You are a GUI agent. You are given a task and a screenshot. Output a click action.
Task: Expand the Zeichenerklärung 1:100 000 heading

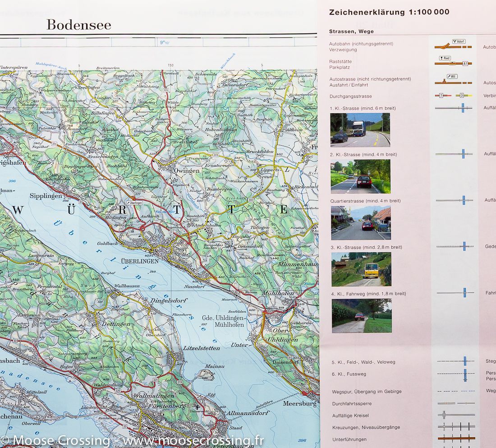click(389, 12)
